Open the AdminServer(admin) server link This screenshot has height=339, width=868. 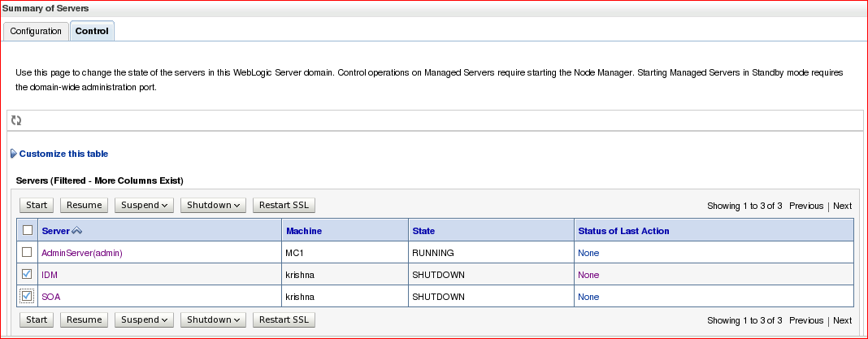point(82,253)
